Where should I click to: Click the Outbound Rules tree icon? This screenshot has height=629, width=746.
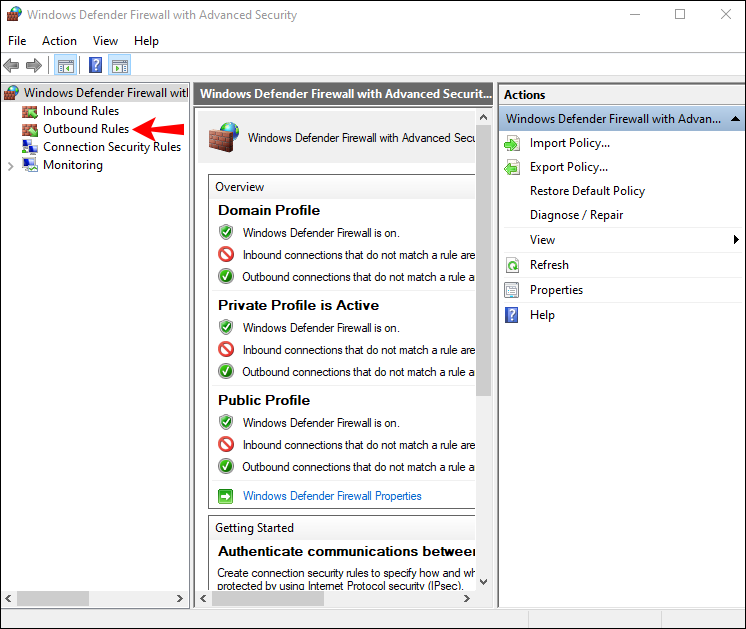pyautogui.click(x=29, y=129)
